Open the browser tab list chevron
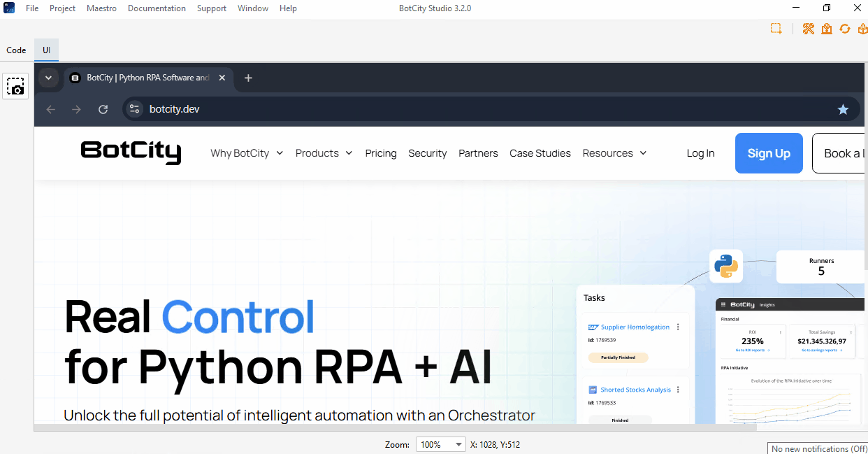This screenshot has width=868, height=454. click(x=48, y=78)
